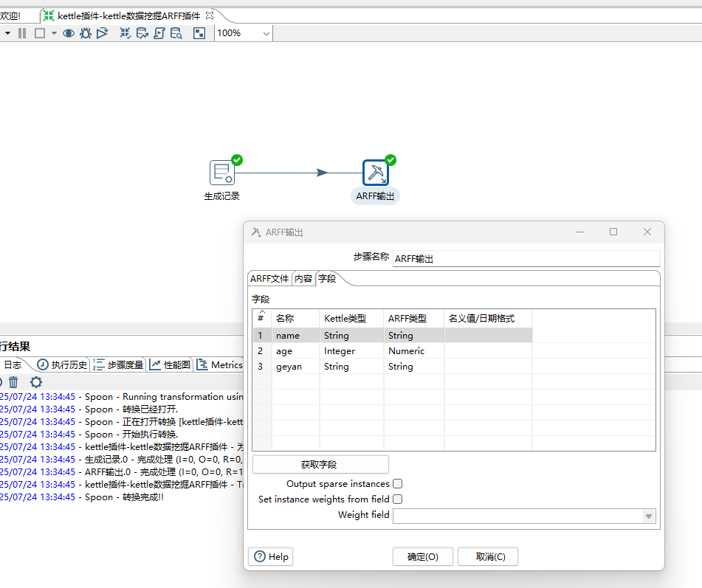Sort by the # column header

click(262, 318)
